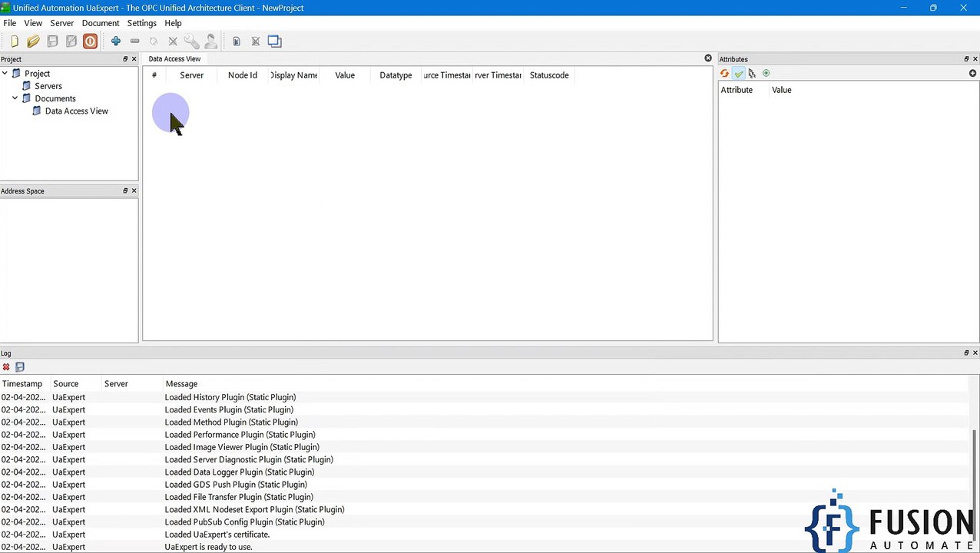This screenshot has width=980, height=553.
Task: Click the Statuscode column header
Action: [x=549, y=75]
